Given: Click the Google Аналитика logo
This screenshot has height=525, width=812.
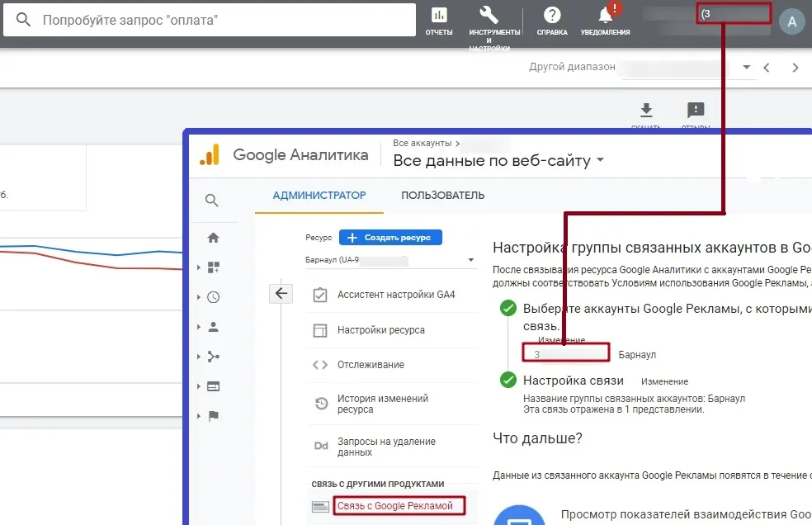Looking at the screenshot, I should pyautogui.click(x=284, y=154).
